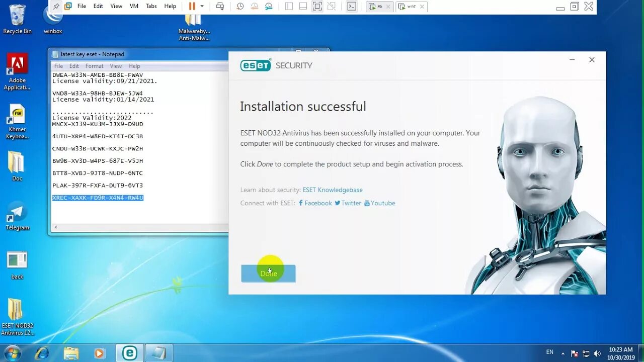Click the Action Center flag tray icon
644x362 pixels.
coord(575,353)
